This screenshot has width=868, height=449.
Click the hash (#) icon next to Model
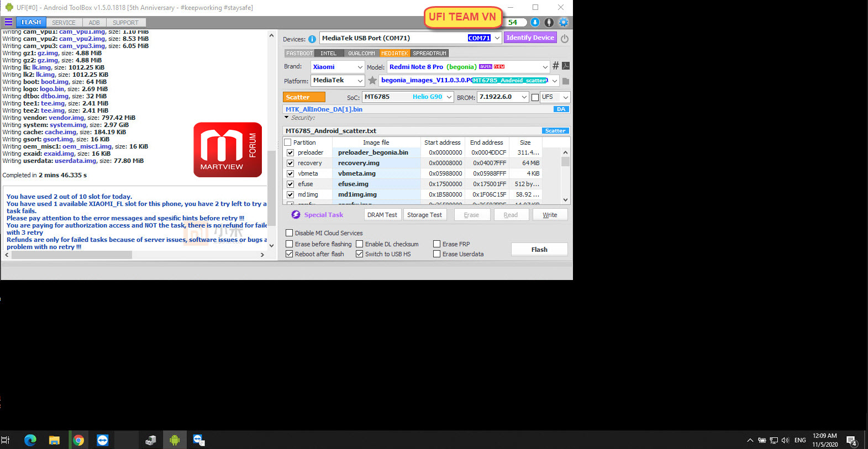(x=556, y=66)
